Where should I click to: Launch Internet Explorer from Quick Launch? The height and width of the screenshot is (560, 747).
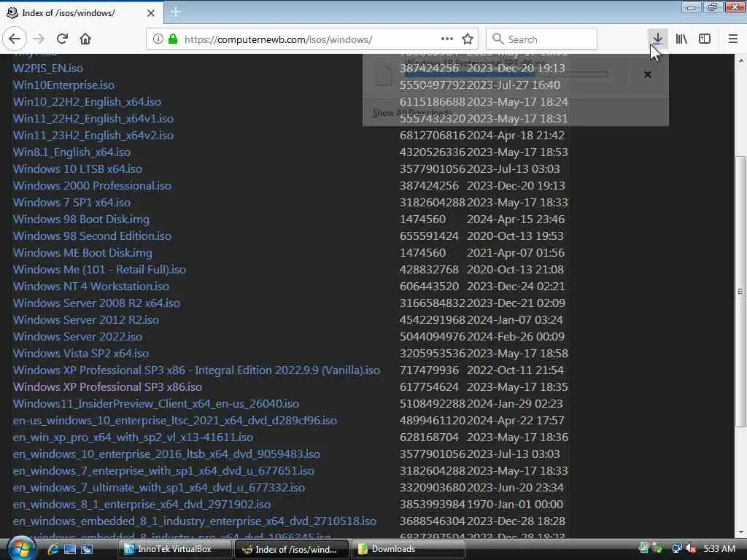[53, 549]
